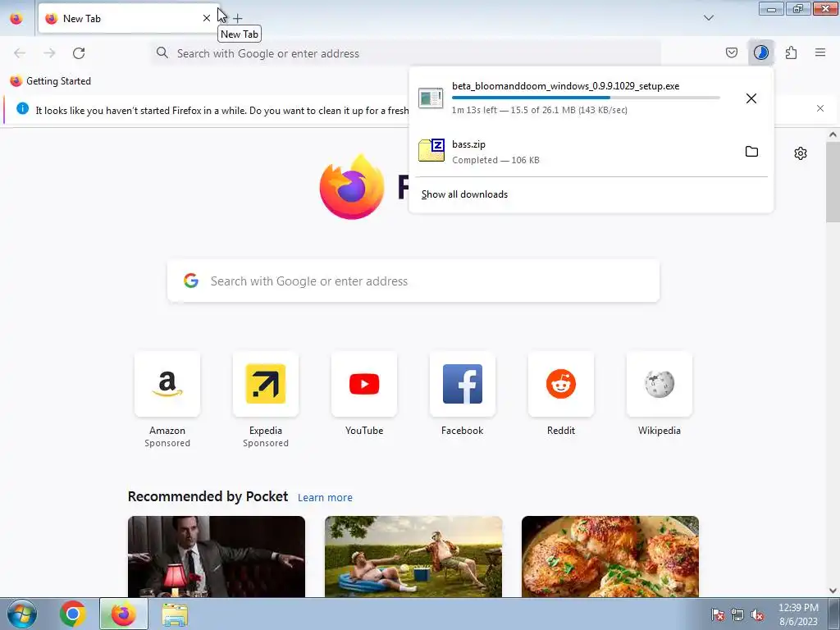
Task: Toggle the Downloads panel button
Action: tap(760, 52)
